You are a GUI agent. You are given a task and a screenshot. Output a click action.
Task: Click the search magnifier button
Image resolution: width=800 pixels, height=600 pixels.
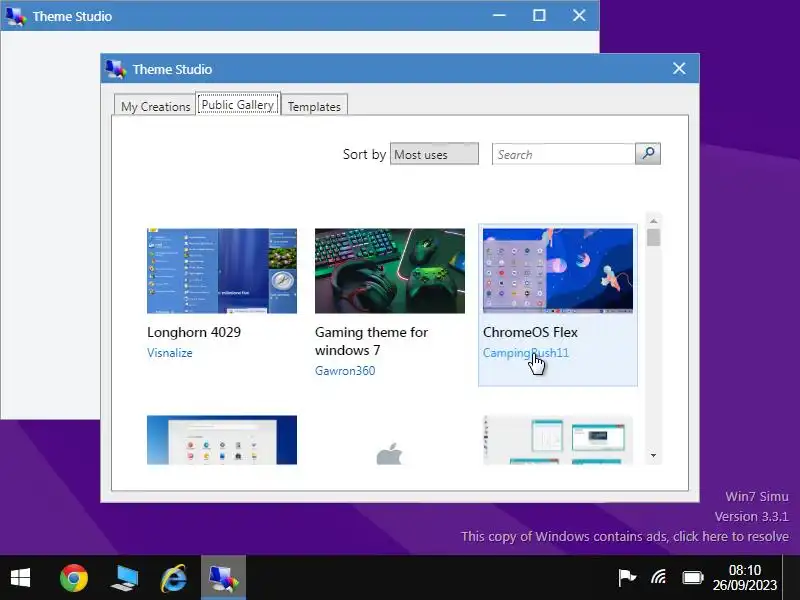(648, 154)
